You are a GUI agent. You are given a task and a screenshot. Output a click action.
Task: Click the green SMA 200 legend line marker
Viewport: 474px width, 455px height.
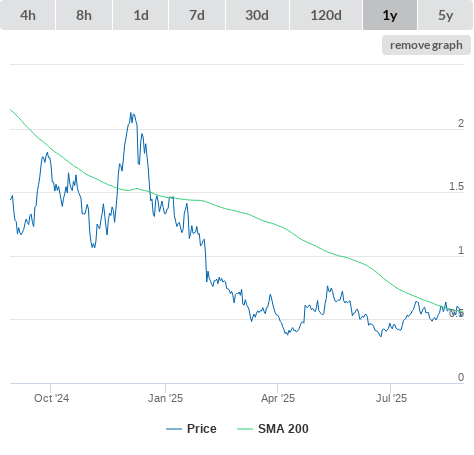pyautogui.click(x=245, y=429)
